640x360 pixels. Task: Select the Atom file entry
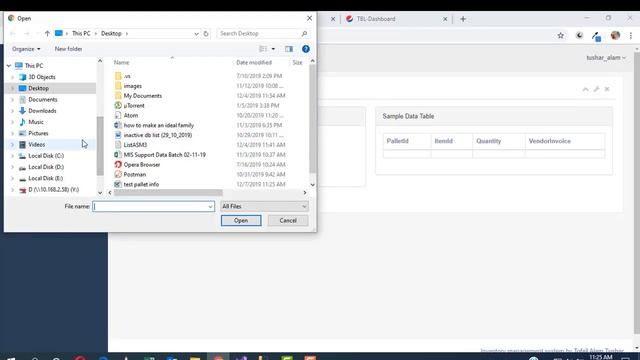(131, 116)
